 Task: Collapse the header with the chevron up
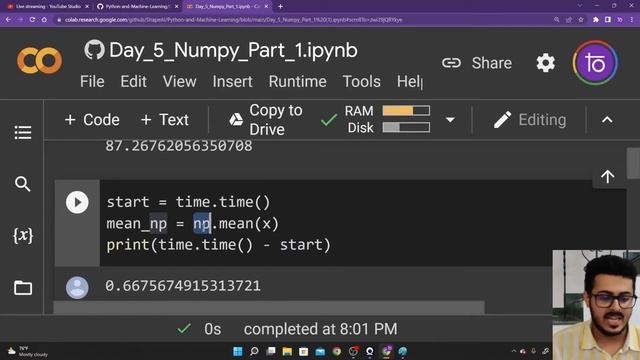pos(607,120)
